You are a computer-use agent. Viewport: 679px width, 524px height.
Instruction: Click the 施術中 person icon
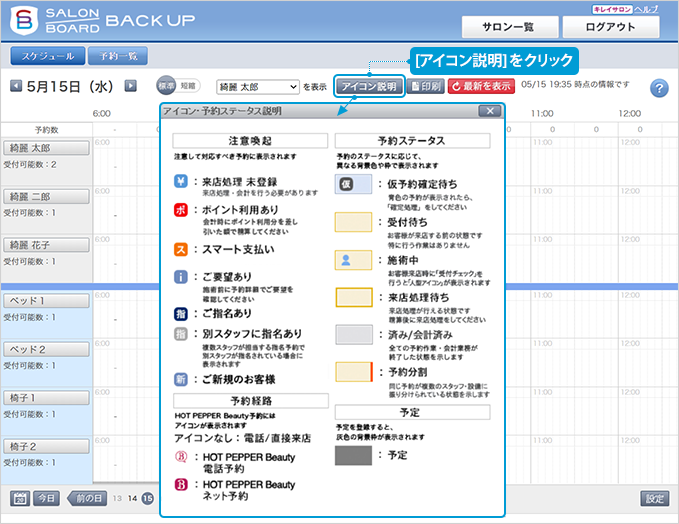(346, 260)
